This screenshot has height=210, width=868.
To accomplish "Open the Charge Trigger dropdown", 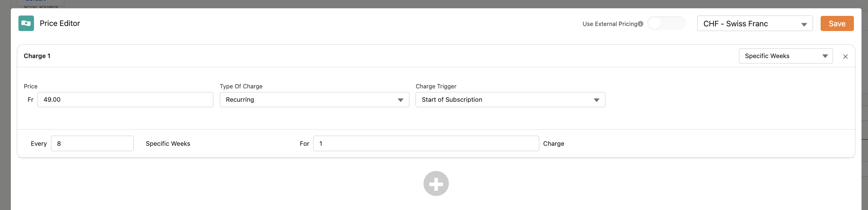I will (x=510, y=100).
